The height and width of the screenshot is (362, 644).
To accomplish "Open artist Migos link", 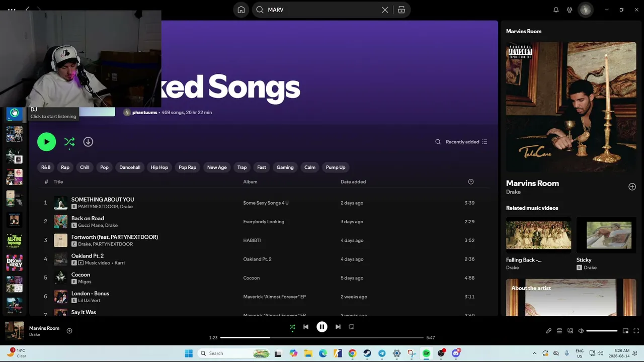I will click(x=85, y=282).
